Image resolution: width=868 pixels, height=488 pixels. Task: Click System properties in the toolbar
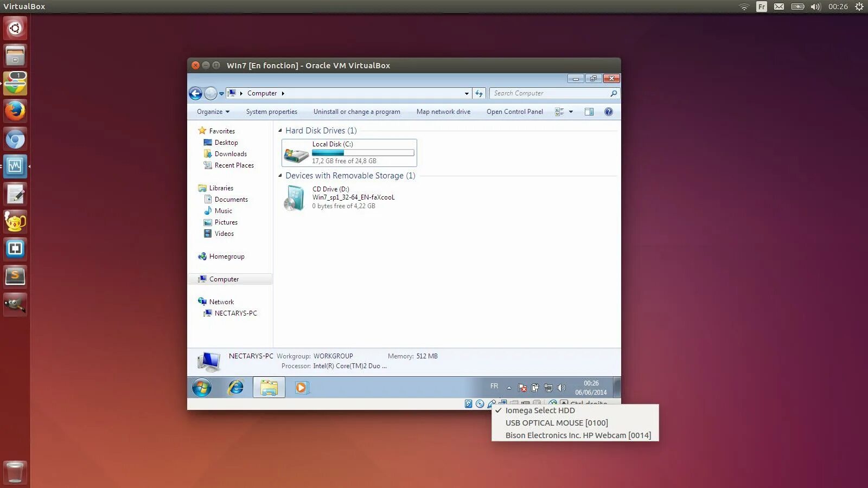click(x=271, y=111)
